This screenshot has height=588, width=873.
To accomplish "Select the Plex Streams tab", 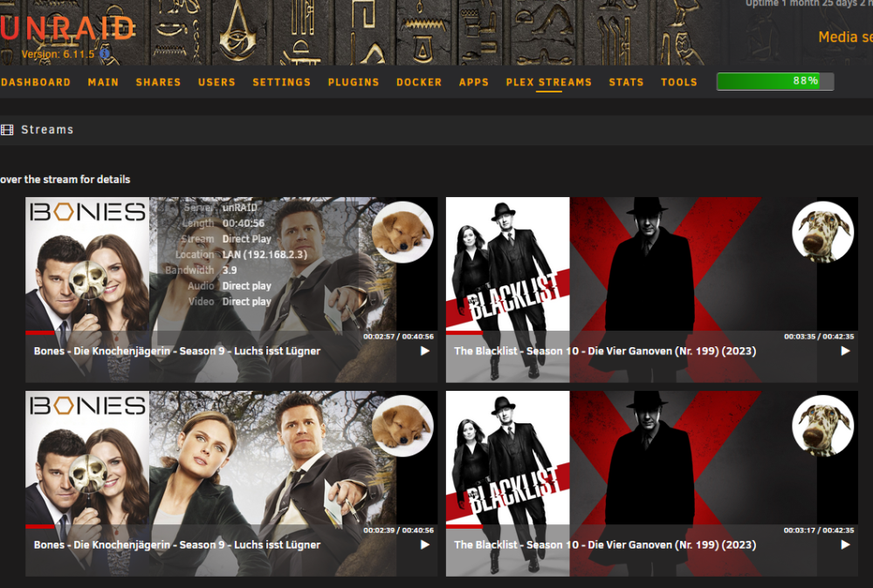I will [548, 82].
